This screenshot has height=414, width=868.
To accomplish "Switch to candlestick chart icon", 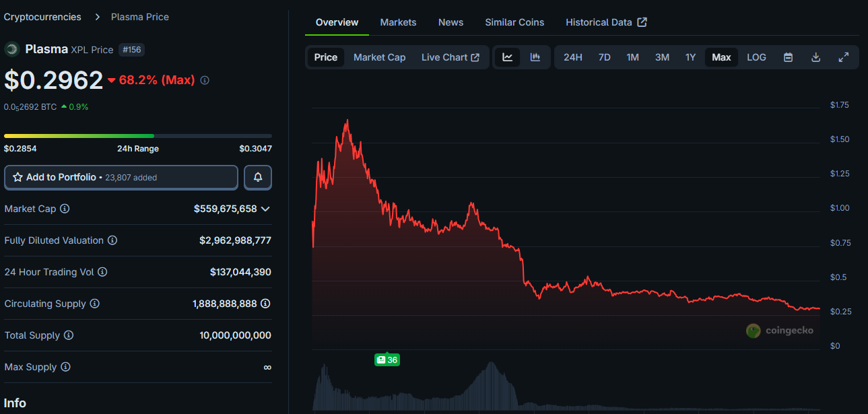I will click(x=535, y=57).
